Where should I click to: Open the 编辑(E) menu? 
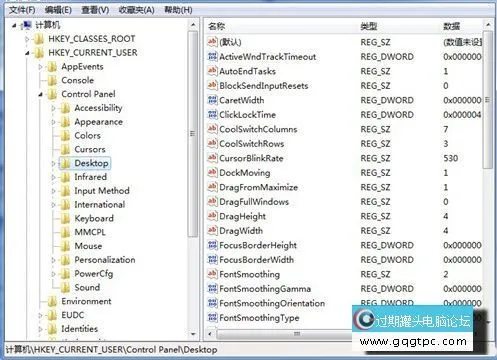coord(58,10)
